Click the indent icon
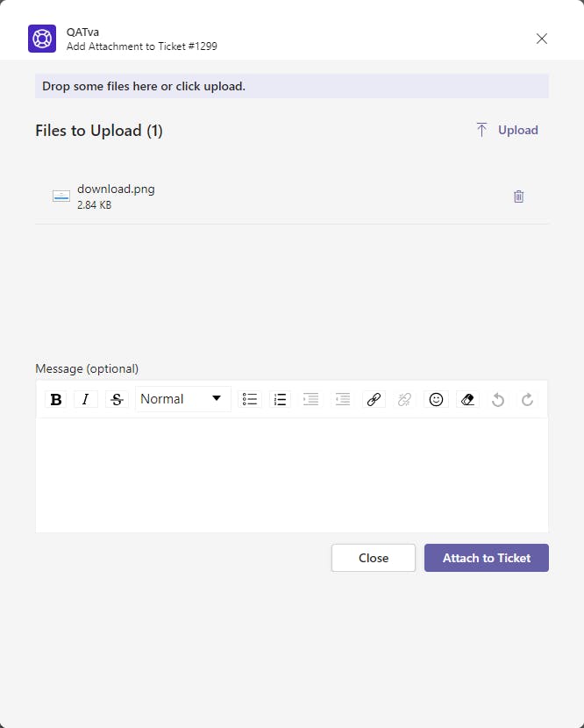The height and width of the screenshot is (728, 584). [x=342, y=399]
